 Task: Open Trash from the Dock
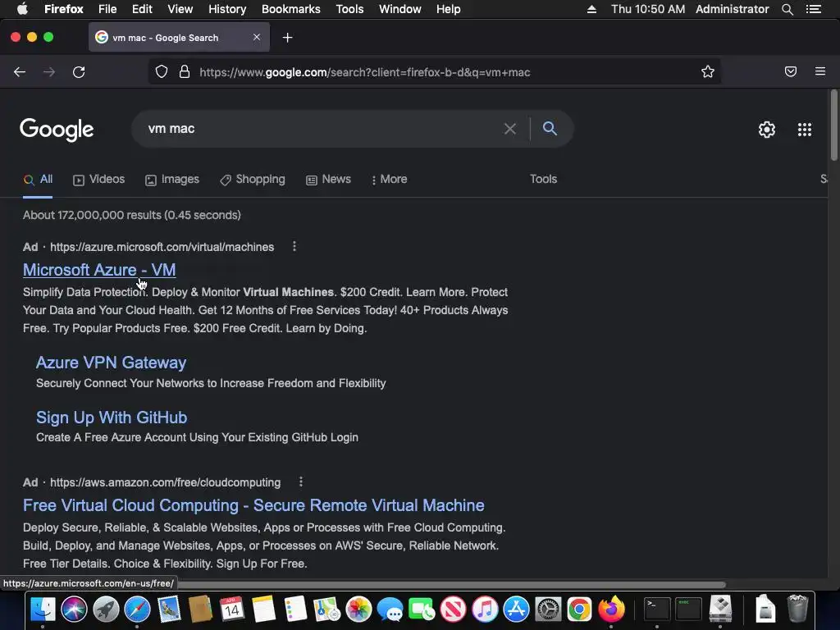click(x=797, y=609)
